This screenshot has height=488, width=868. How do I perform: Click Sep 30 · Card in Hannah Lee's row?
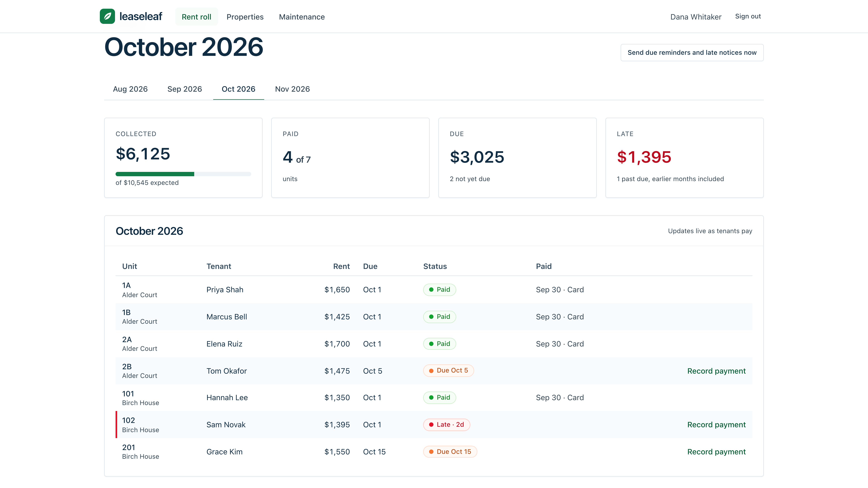pos(560,397)
